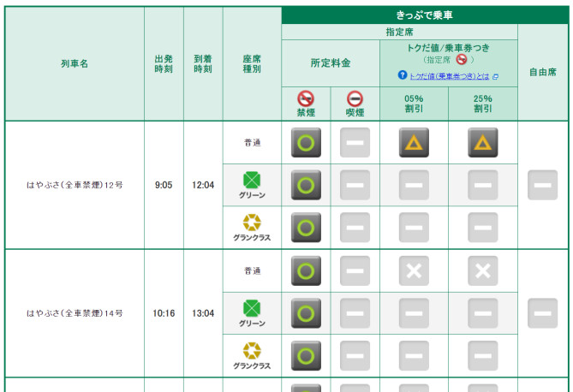
Task: Click 25% discount GranClass dash on Hayabusa 14
Action: [483, 356]
